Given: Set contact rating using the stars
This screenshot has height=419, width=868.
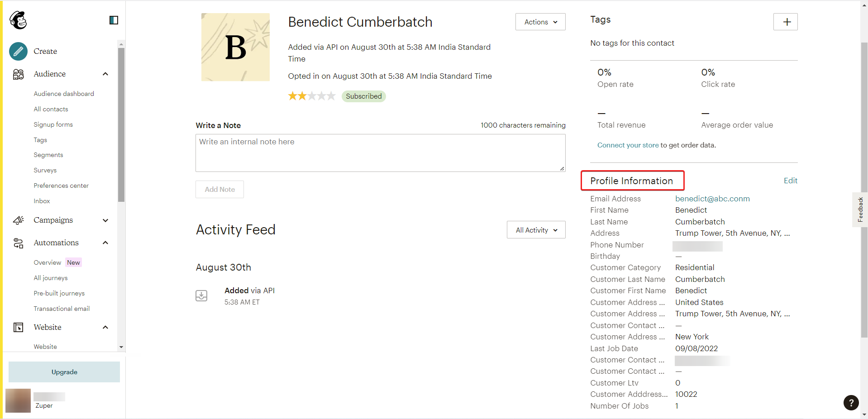Looking at the screenshot, I should click(x=312, y=96).
